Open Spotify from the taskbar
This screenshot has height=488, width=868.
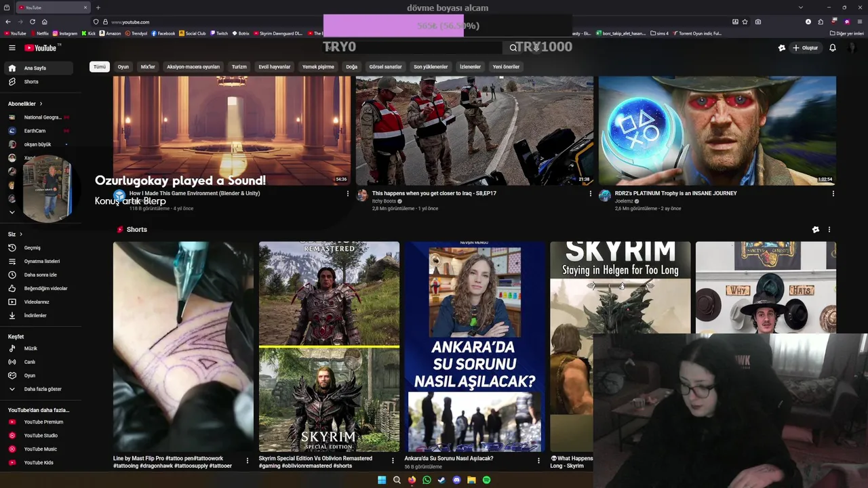tap(486, 480)
